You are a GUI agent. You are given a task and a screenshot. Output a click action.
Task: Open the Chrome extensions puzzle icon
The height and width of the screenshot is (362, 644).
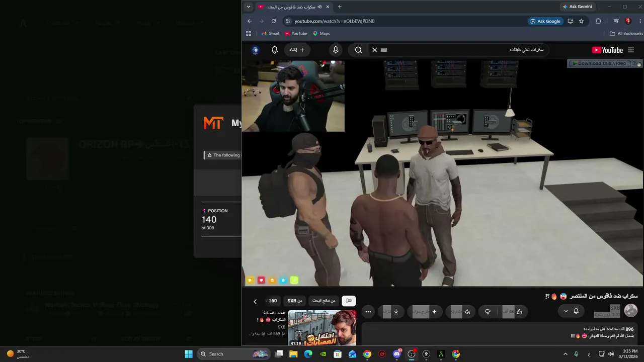598,21
